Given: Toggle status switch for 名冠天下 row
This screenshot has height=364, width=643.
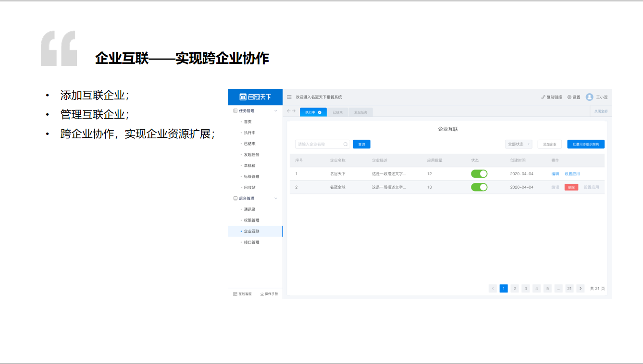Looking at the screenshot, I should (479, 174).
